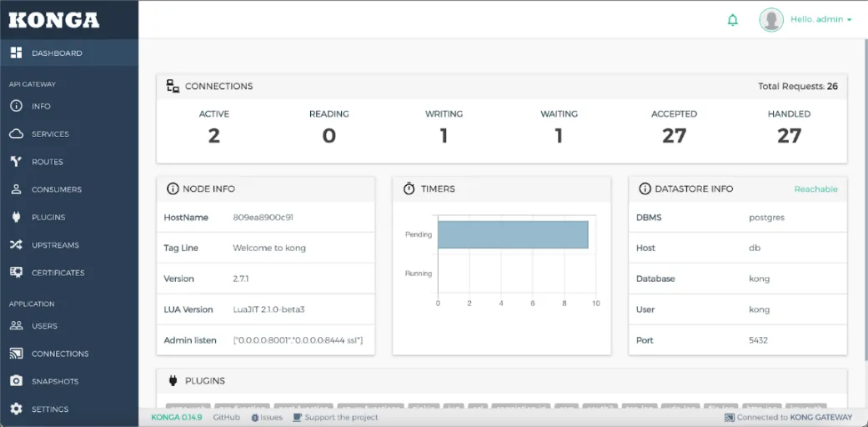Click the Plugins panel plug icon
The width and height of the screenshot is (868, 427).
click(x=173, y=380)
